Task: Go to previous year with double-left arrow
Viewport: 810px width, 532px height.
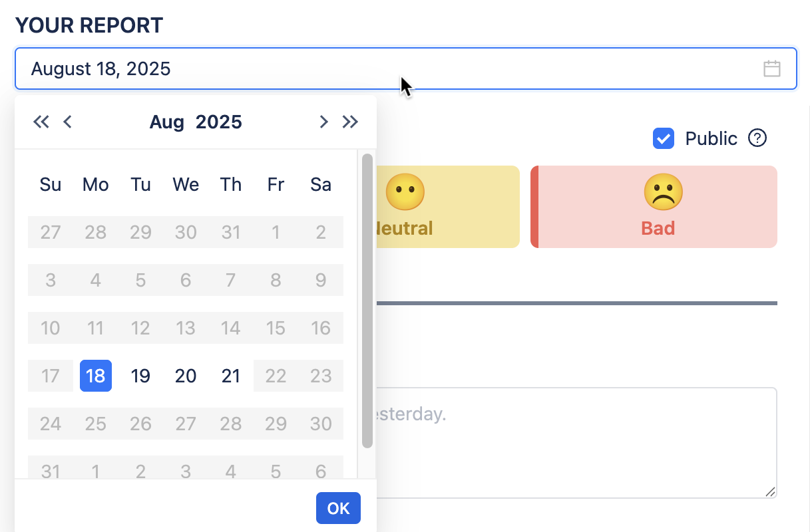Action: pos(41,122)
